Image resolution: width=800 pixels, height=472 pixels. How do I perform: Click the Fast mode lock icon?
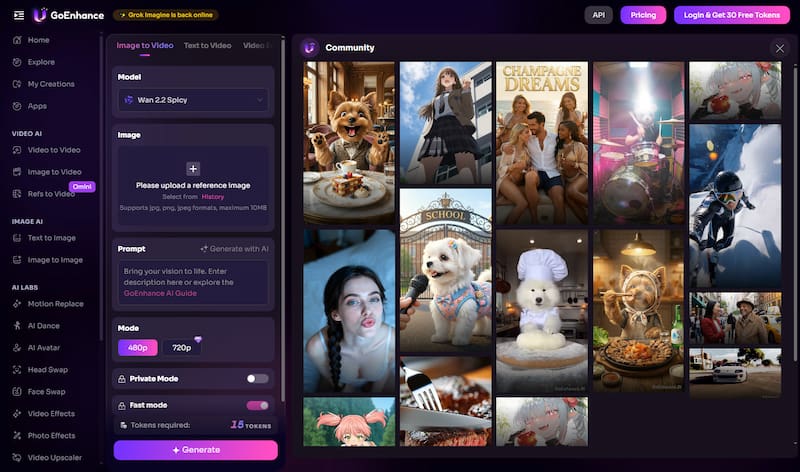[122, 405]
